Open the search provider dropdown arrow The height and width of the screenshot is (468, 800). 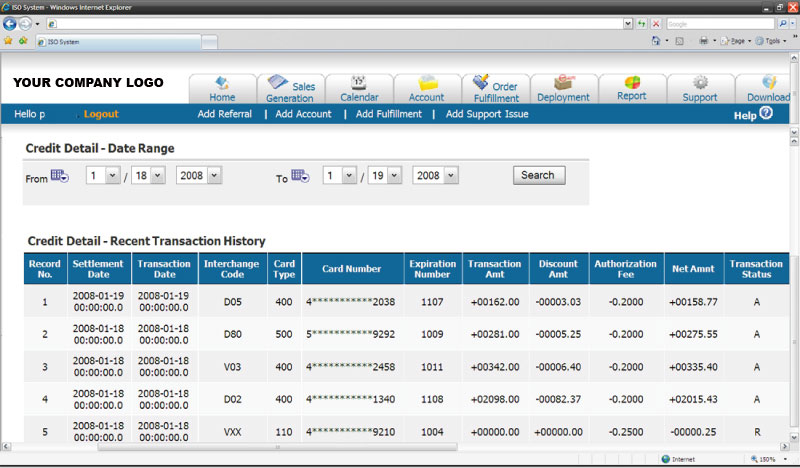[793, 23]
